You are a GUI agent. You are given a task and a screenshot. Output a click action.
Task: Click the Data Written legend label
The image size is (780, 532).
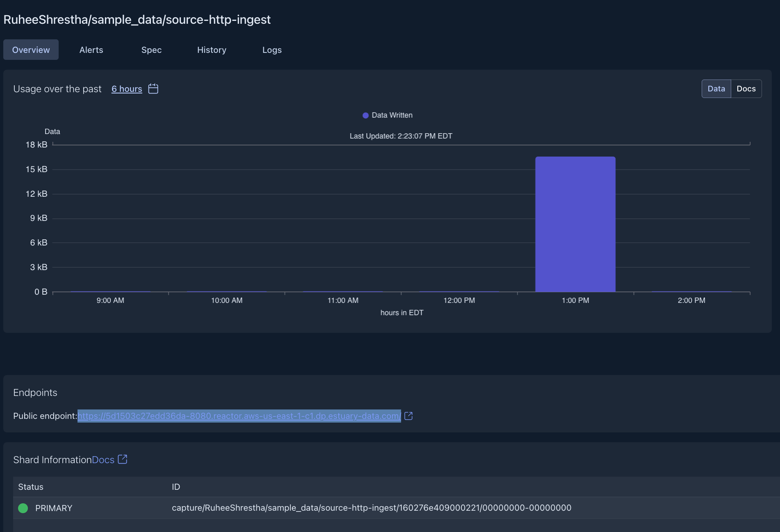tap(392, 115)
